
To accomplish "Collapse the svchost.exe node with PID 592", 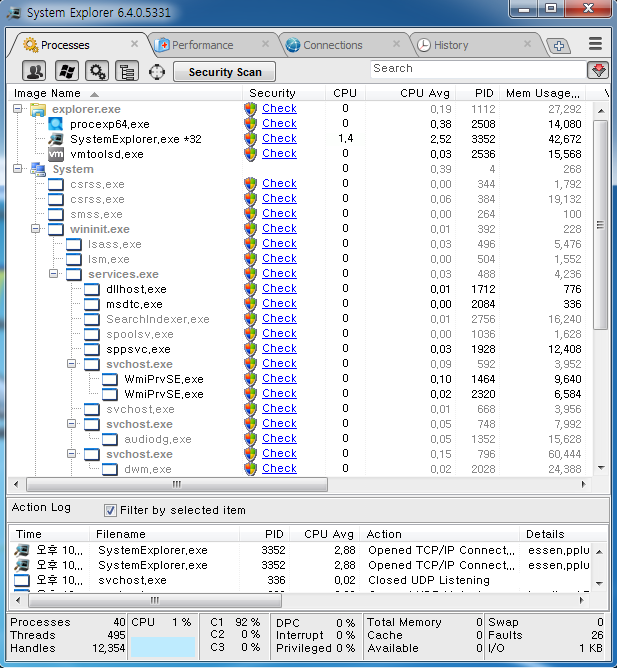I will (72, 364).
